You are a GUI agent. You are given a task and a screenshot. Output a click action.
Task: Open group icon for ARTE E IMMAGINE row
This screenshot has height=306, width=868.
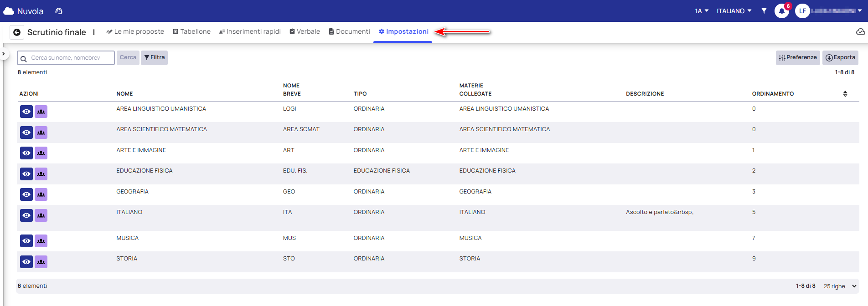tap(41, 153)
